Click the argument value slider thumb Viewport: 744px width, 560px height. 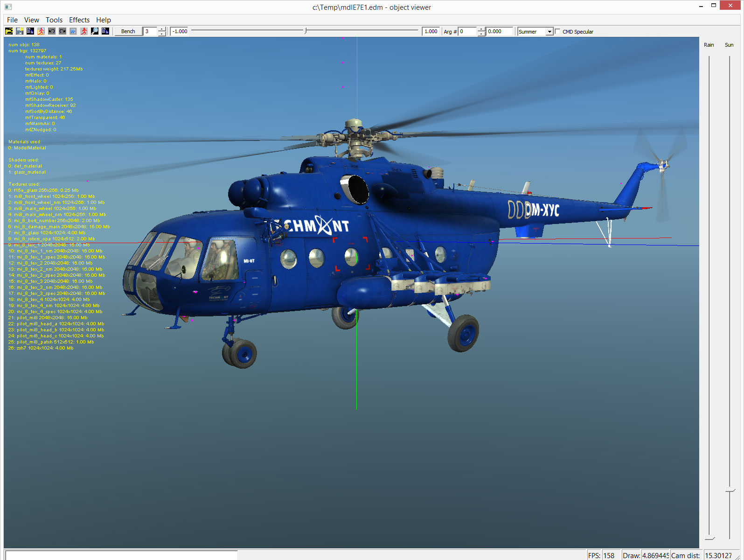pos(306,31)
